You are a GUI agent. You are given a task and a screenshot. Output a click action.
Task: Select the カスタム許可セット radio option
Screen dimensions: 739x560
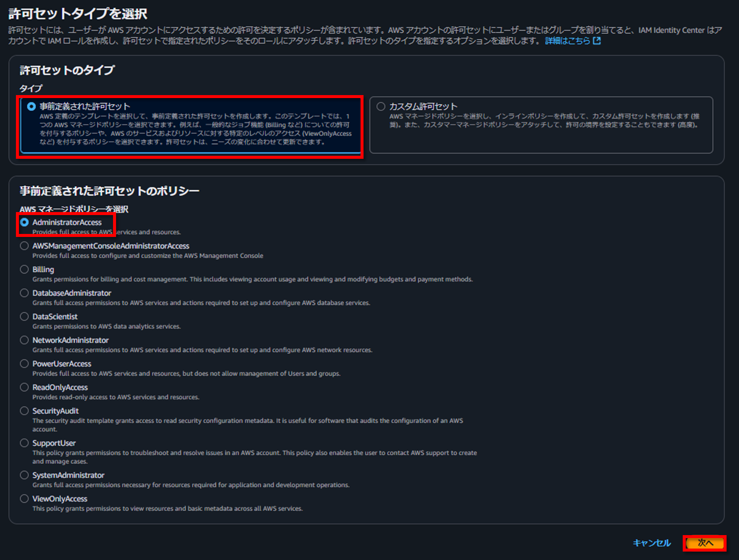[381, 107]
